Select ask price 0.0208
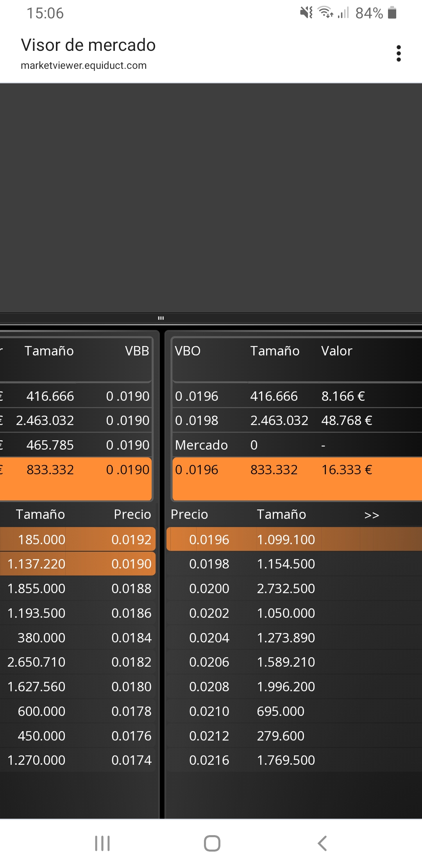 pos(209,687)
